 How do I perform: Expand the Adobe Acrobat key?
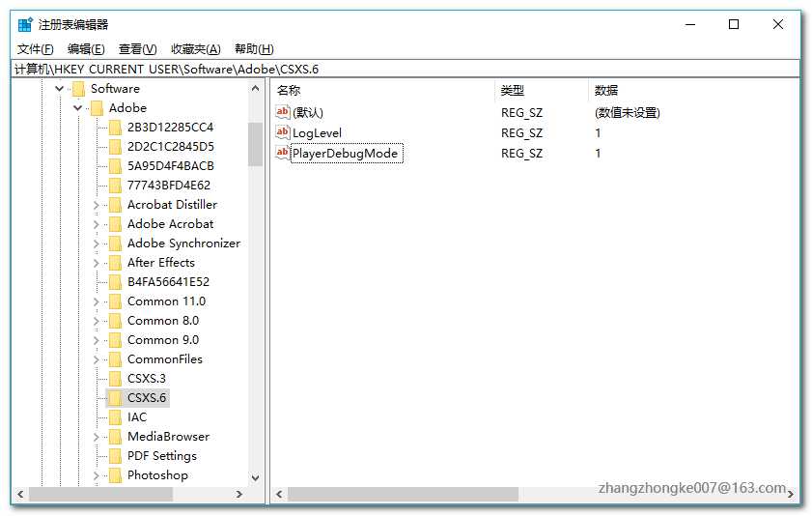tap(96, 224)
